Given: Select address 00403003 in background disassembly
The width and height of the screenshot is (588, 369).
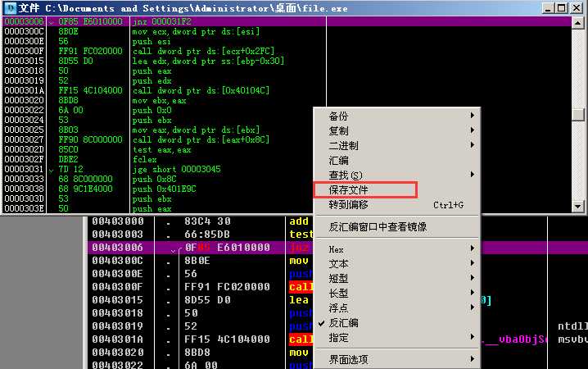Looking at the screenshot, I should (118, 235).
